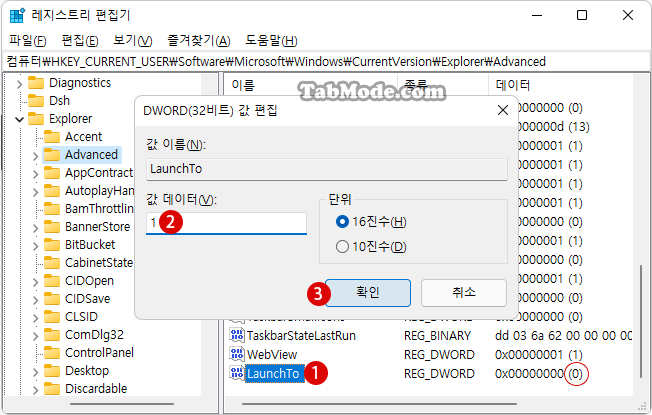This screenshot has width=652, height=415.
Task: Select the Accent tree item label
Action: (84, 137)
